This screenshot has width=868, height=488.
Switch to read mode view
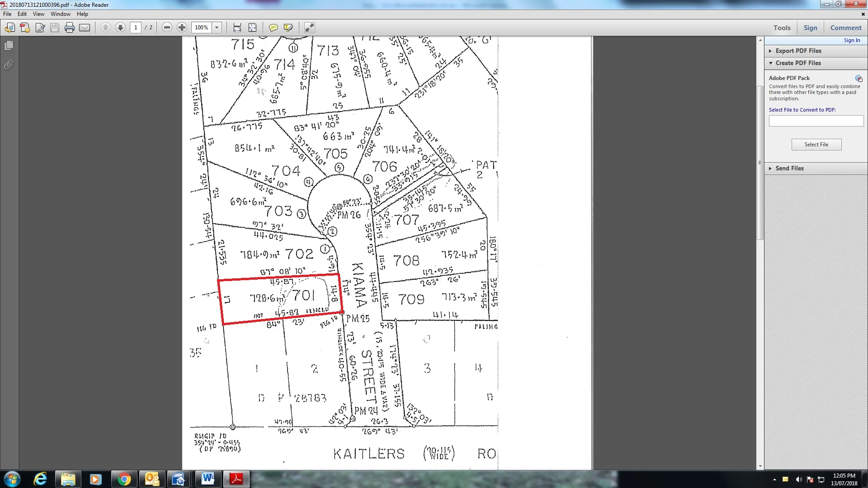pos(309,28)
